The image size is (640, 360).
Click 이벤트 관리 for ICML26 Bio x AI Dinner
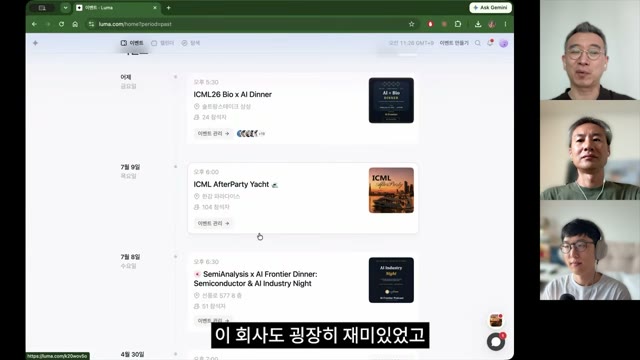tap(213, 133)
